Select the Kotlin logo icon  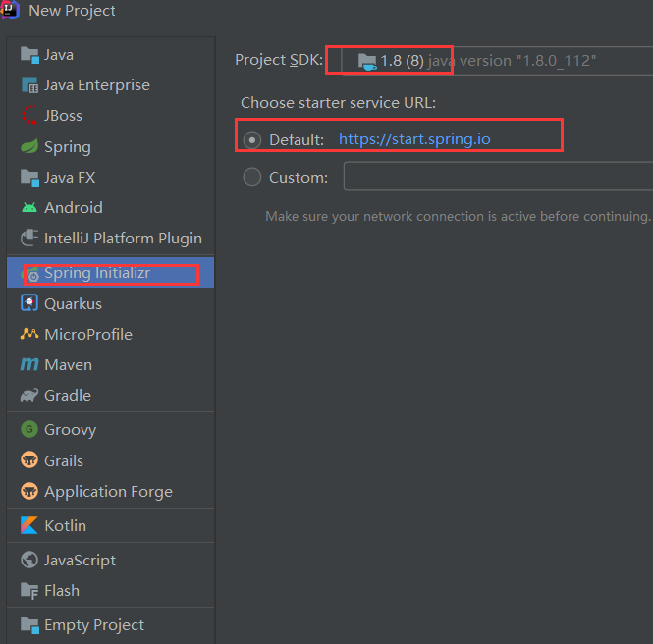[28, 526]
